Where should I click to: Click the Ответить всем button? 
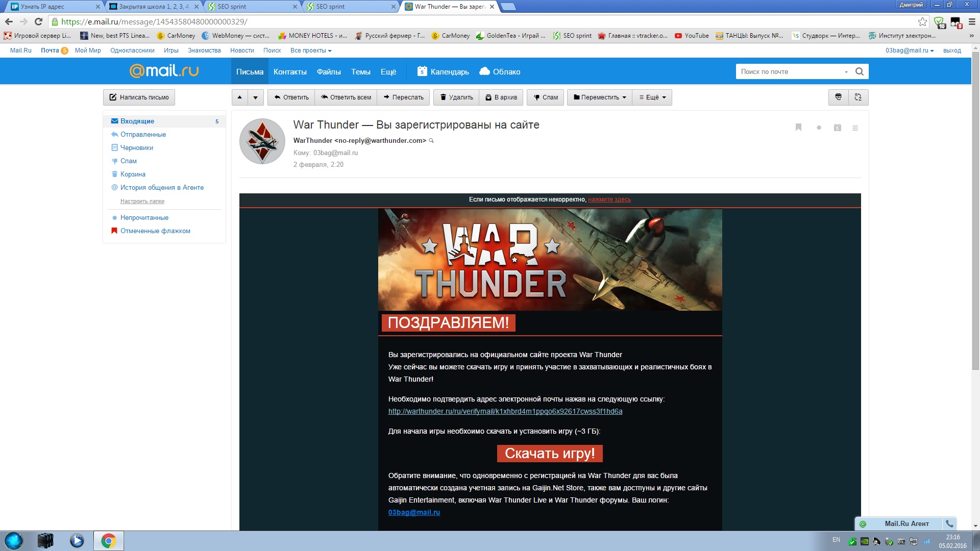346,97
